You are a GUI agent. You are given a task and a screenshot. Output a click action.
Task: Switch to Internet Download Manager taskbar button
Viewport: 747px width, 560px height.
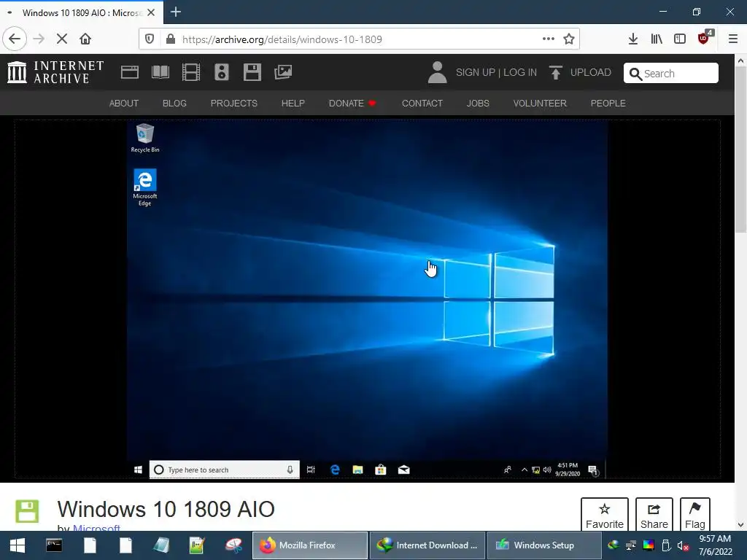coord(427,545)
